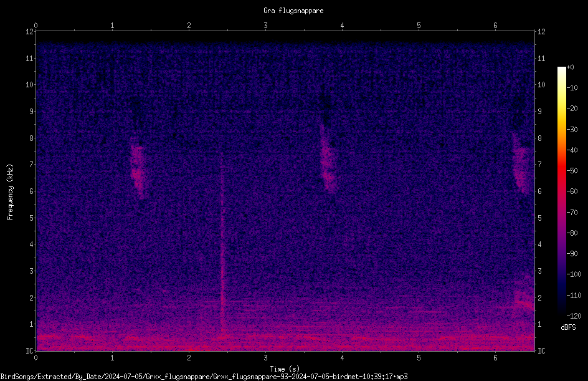Click the '-50' colorbar value
Viewport: 588px width, 381px height.
[572, 171]
